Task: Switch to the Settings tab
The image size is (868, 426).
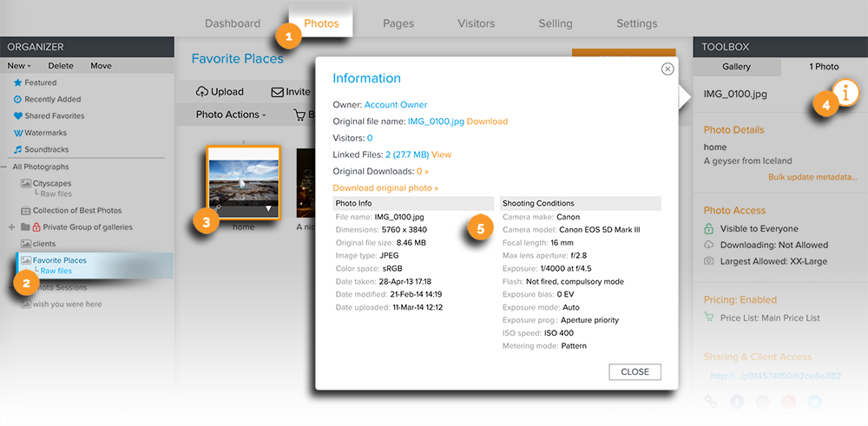Action: [x=637, y=23]
